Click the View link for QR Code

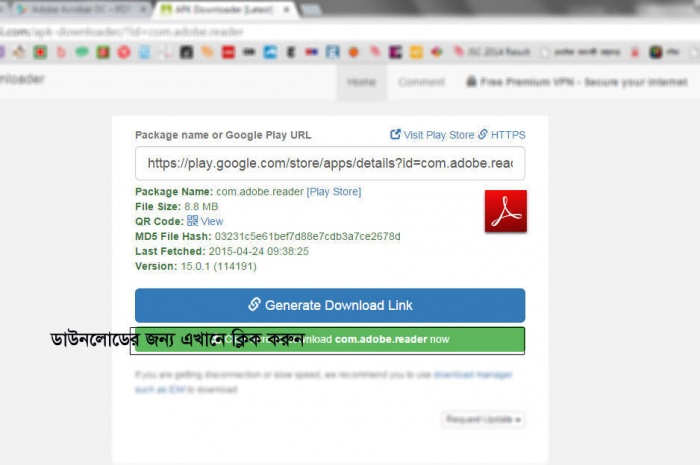[212, 221]
